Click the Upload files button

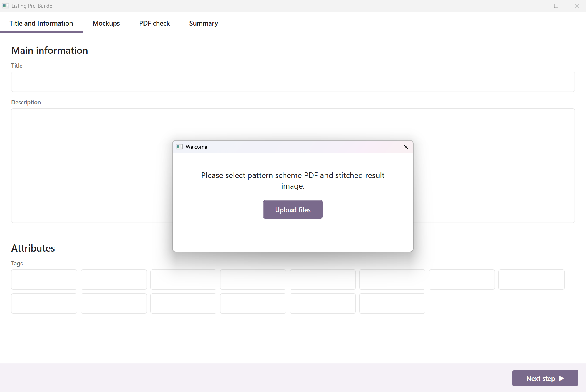293,210
